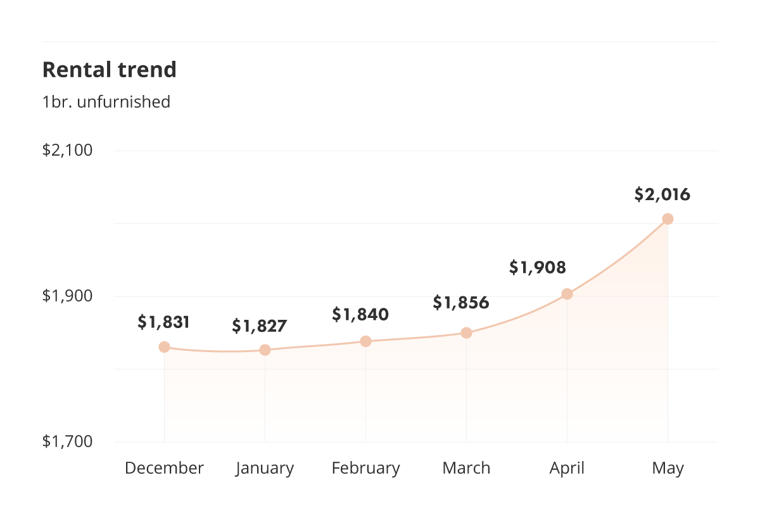Click the May x-axis label
This screenshot has width=760, height=532.
tap(668, 468)
